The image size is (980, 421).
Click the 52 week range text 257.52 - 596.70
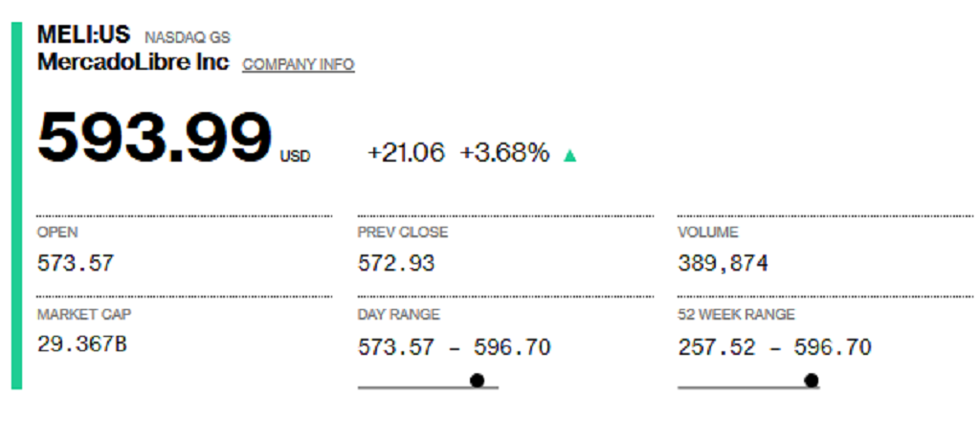coord(775,346)
